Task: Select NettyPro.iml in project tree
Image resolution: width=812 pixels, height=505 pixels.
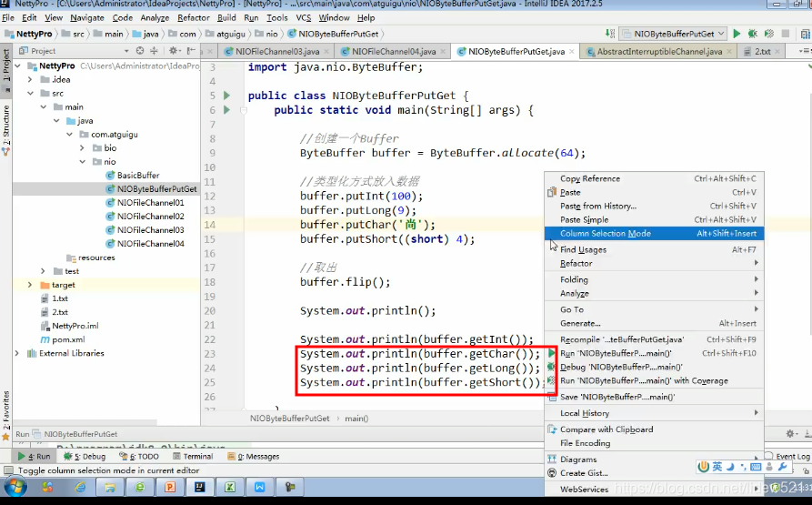Action: click(69, 326)
